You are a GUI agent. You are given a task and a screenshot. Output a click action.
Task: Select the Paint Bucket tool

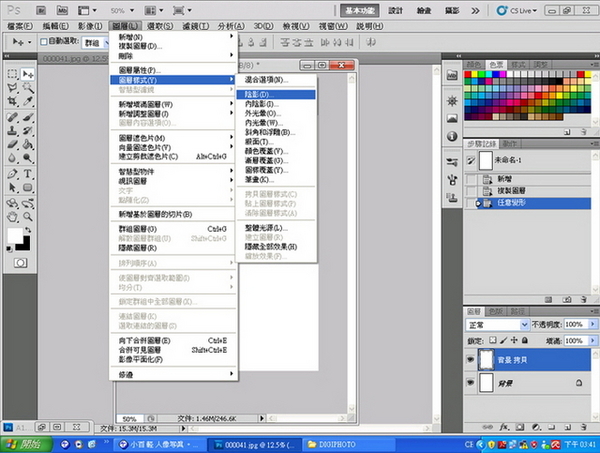[x=28, y=144]
